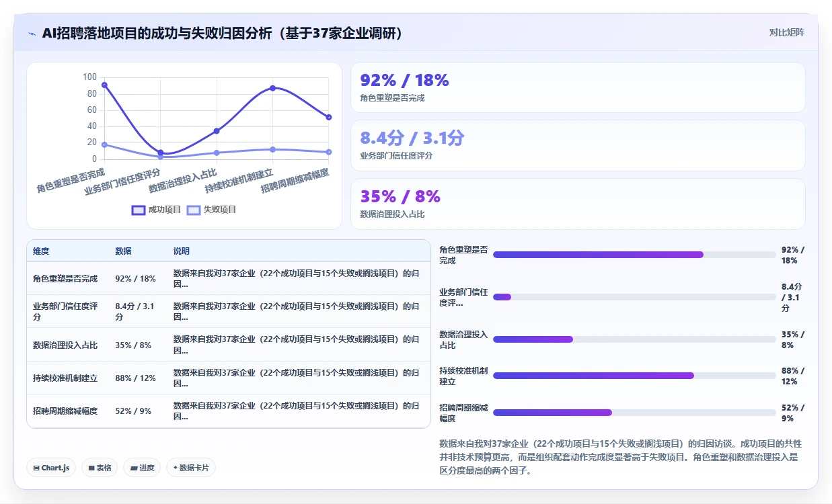Image resolution: width=832 pixels, height=504 pixels.
Task: Click the 35% / 8% stat card
Action: click(x=578, y=204)
